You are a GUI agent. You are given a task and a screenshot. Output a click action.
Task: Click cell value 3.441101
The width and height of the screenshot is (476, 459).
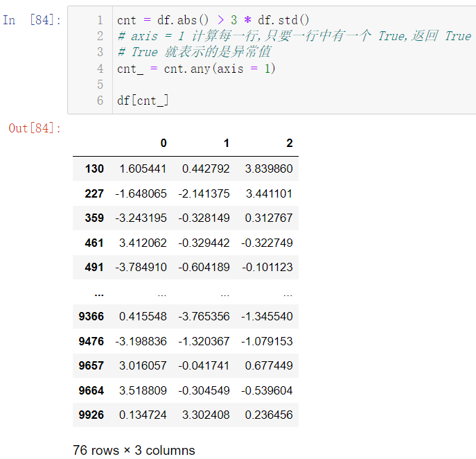(269, 194)
